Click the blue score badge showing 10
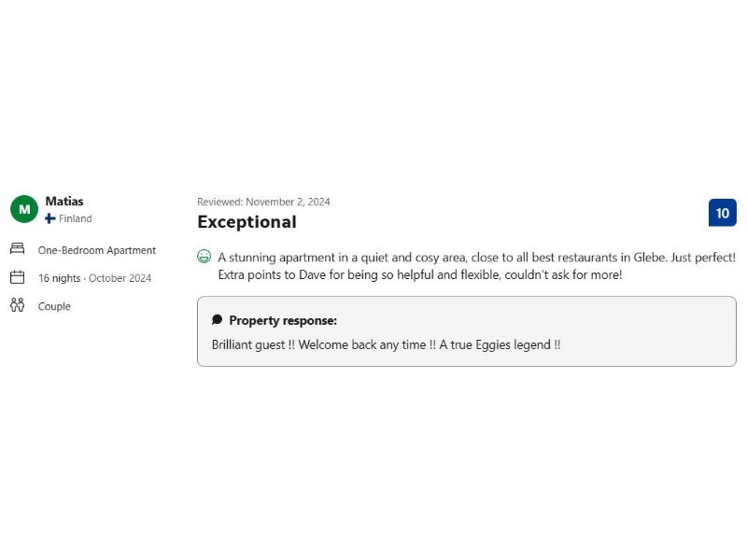The height and width of the screenshot is (560, 747). (x=722, y=213)
